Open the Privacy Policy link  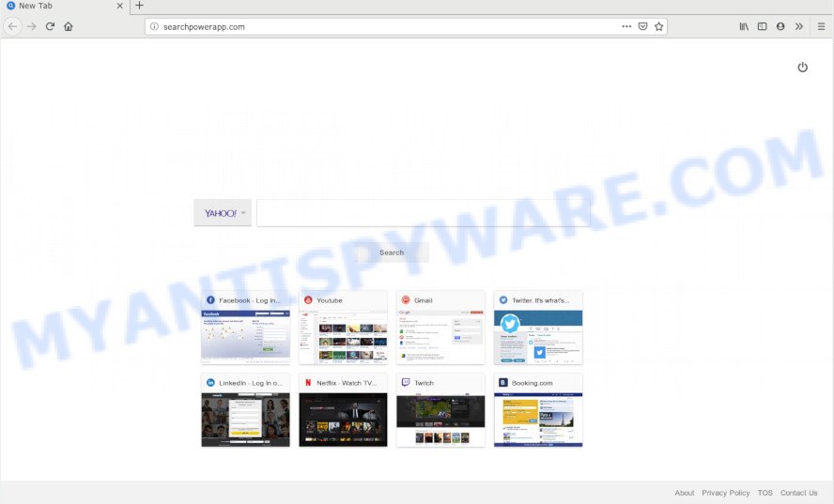(725, 493)
